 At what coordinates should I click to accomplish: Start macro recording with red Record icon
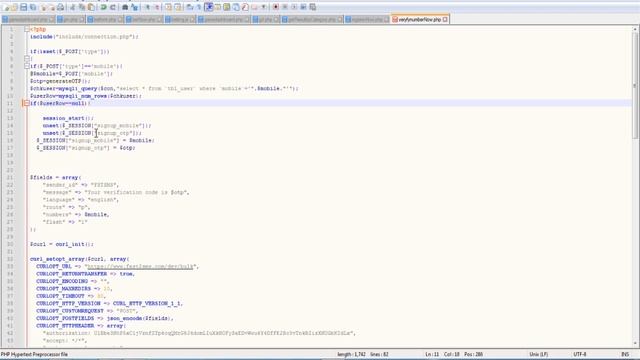pos(276,7)
